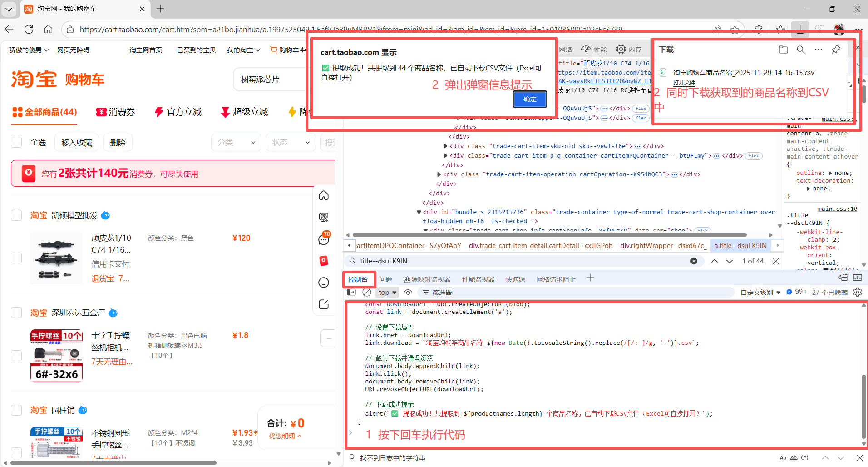Viewport: 868px width, 467px height.
Task: Select the 全部商品(44) cart tab
Action: [x=44, y=112]
